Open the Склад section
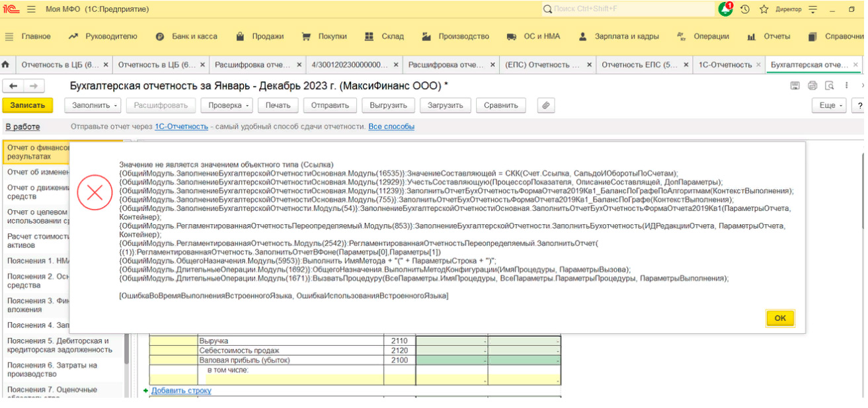Image resolution: width=868 pixels, height=408 pixels. coord(385,36)
